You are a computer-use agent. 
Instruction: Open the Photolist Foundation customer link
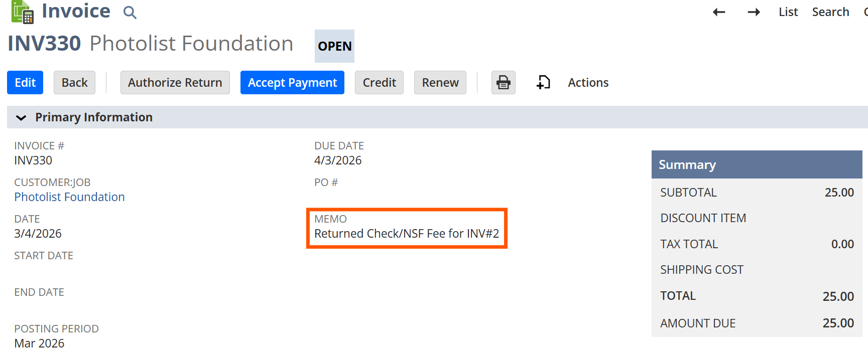coord(69,197)
